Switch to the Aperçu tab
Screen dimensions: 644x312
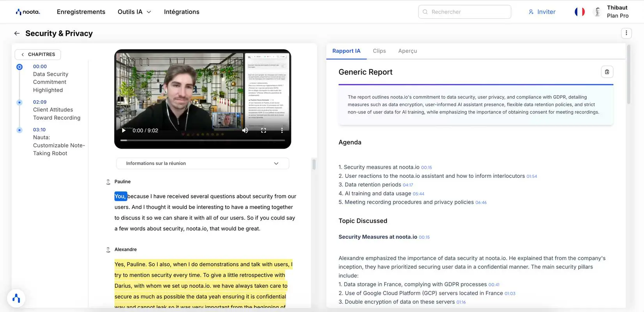(407, 51)
